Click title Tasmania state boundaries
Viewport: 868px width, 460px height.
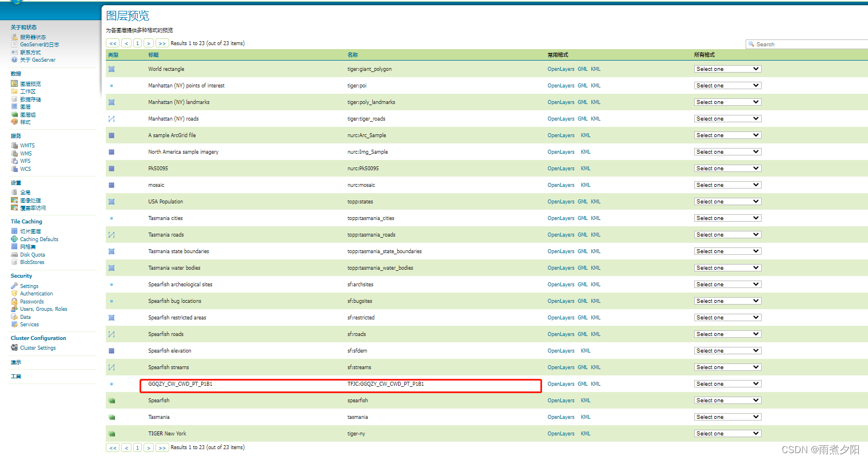[x=178, y=251]
